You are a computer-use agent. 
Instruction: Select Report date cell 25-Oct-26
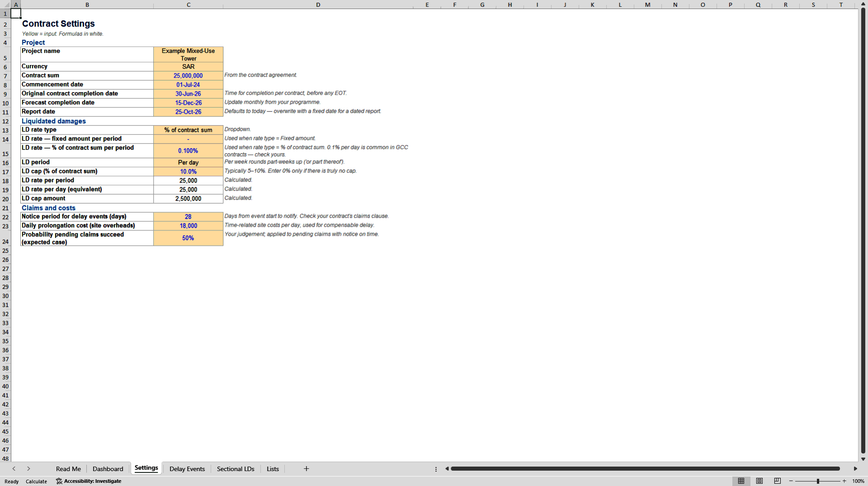(x=188, y=112)
